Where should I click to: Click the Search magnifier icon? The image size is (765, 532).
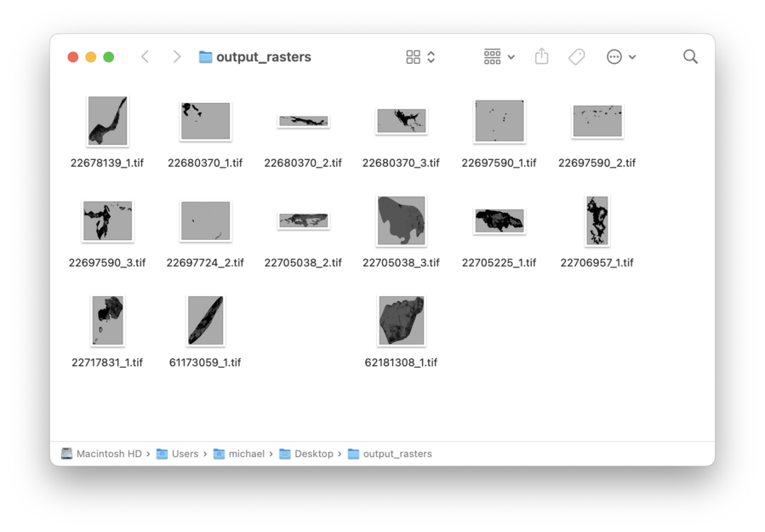(690, 56)
